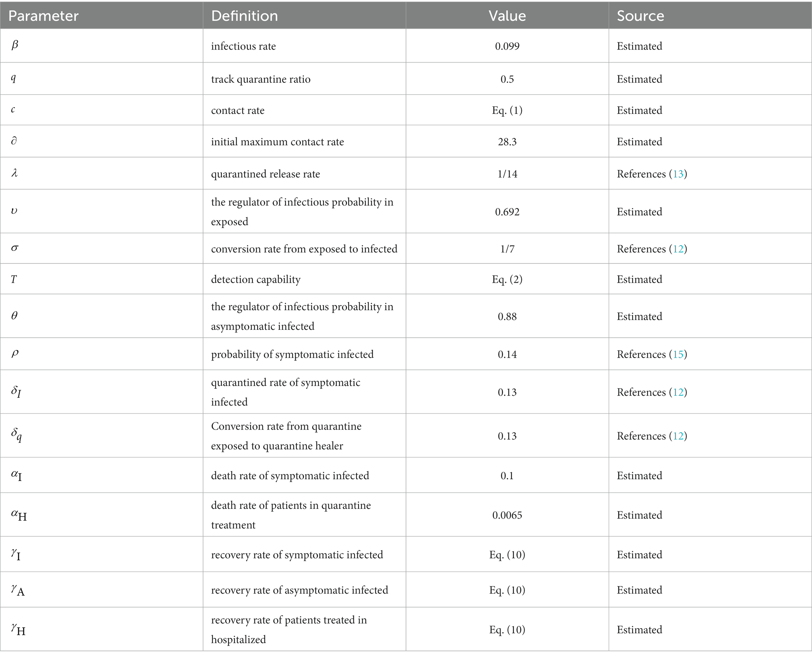Image resolution: width=812 pixels, height=658 pixels.
Task: Open reference link 13 in quarantined release rate row
Action: click(678, 174)
